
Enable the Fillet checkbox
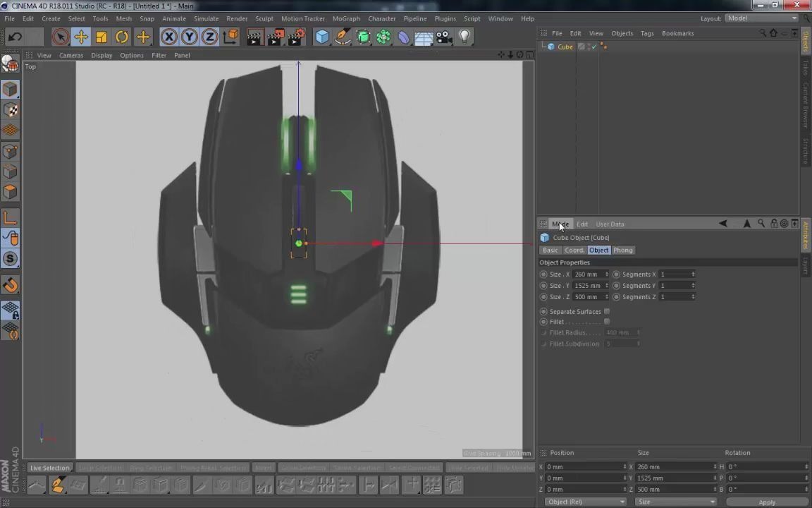pyautogui.click(x=606, y=322)
